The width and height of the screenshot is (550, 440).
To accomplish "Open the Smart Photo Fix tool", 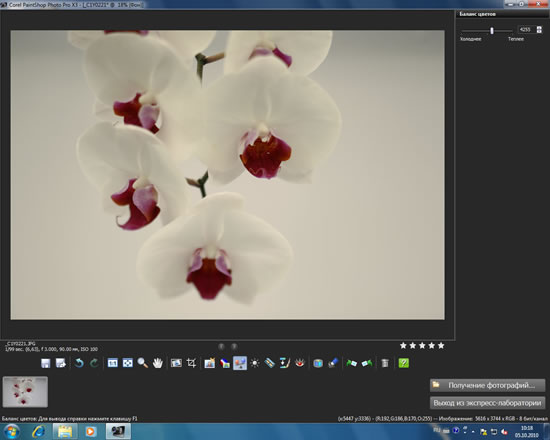I will tap(210, 363).
